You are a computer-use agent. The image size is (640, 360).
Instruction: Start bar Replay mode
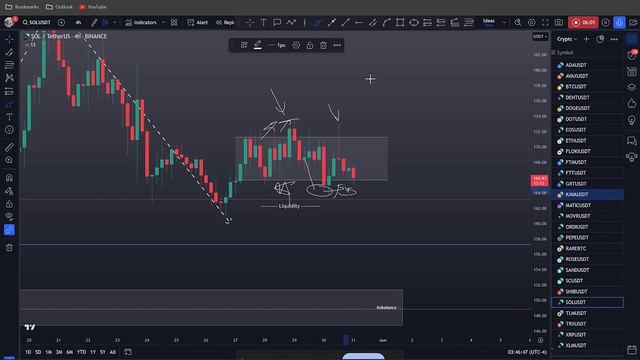[225, 22]
